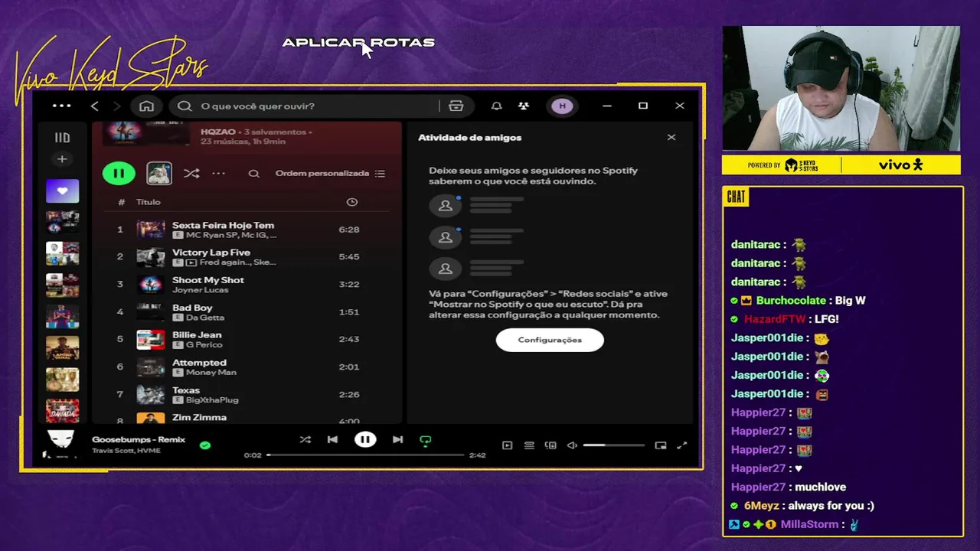The image size is (980, 551).
Task: Open playlist owner 'HQZAO' link
Action: (x=218, y=132)
